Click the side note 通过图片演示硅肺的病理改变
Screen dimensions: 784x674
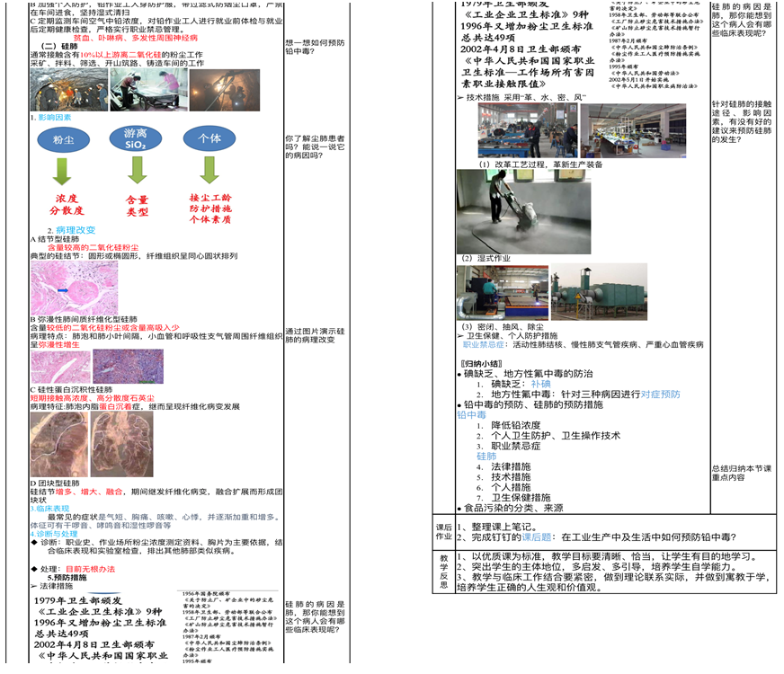point(315,335)
